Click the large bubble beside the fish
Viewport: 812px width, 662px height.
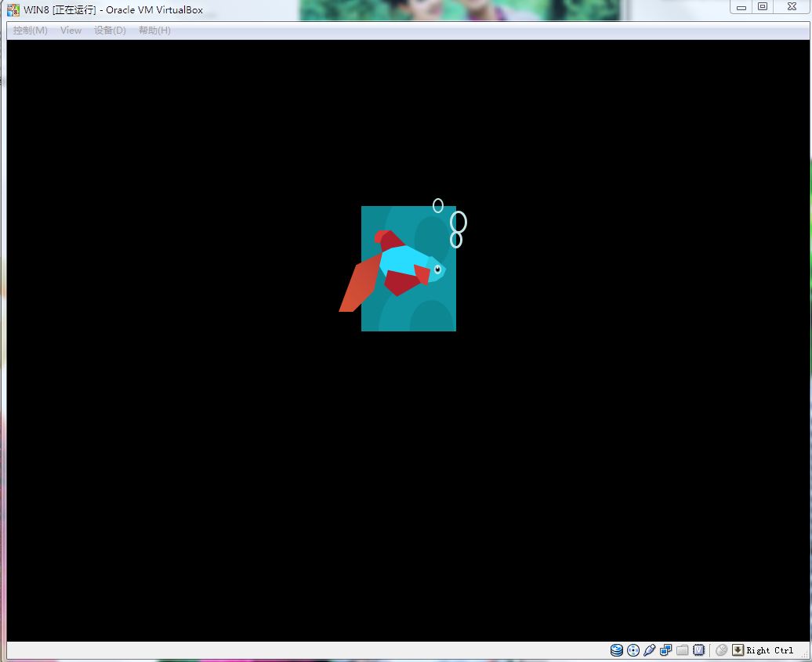[x=459, y=222]
